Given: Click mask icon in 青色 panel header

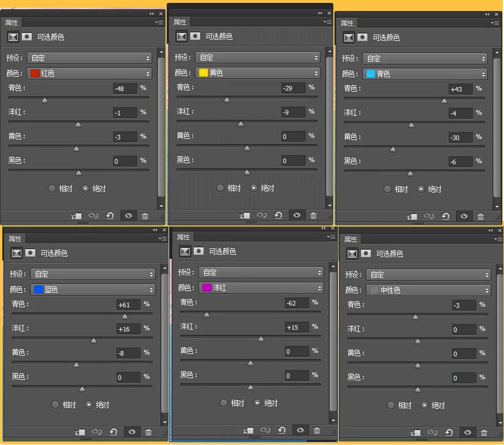Looking at the screenshot, I should point(362,37).
